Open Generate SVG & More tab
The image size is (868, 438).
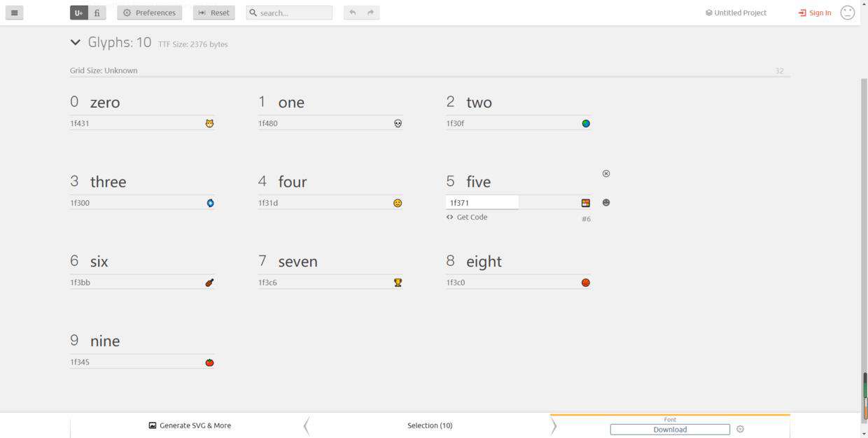pyautogui.click(x=190, y=425)
